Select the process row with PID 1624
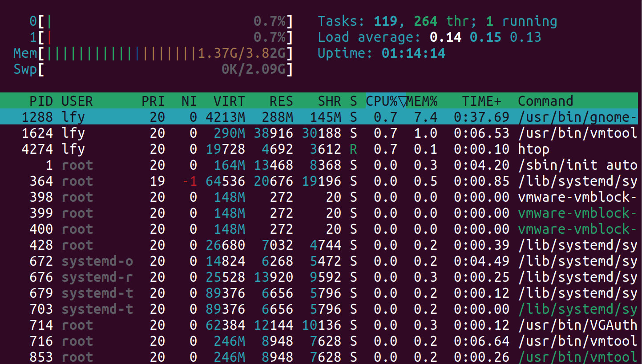 319,133
